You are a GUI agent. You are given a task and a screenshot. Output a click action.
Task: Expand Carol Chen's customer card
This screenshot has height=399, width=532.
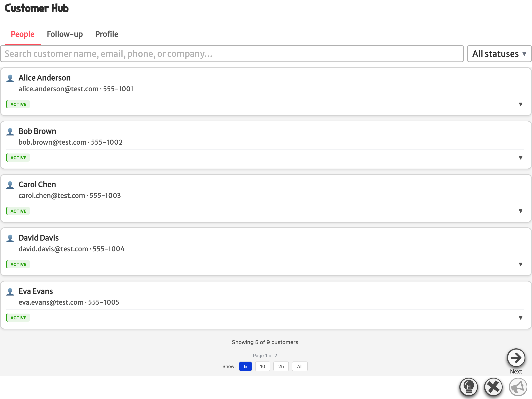520,211
